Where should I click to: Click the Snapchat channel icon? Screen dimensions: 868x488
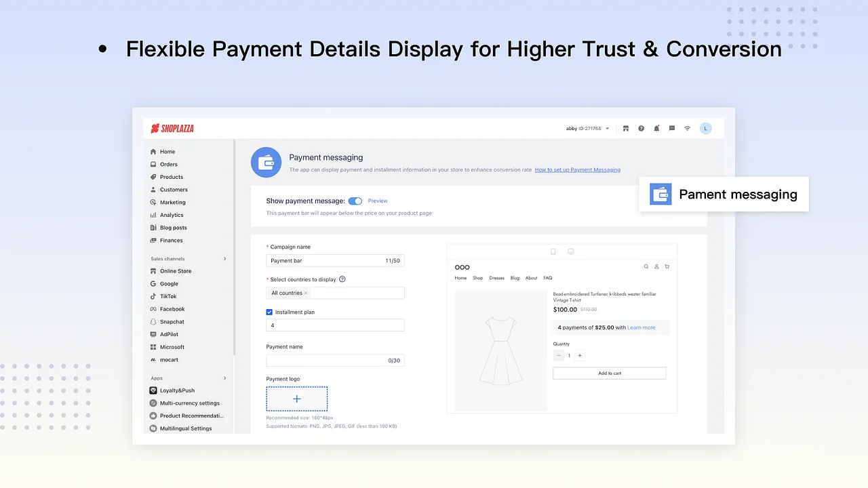point(153,321)
